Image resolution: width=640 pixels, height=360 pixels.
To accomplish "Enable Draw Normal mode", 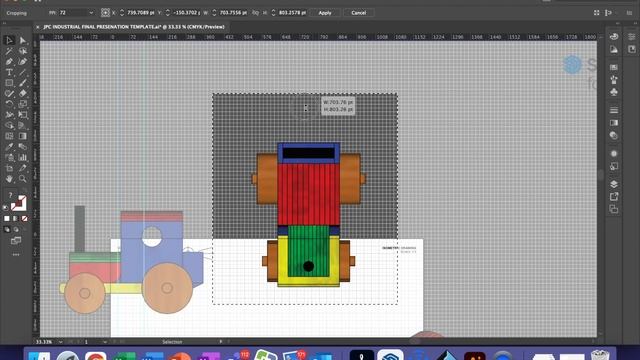I will pos(7,230).
